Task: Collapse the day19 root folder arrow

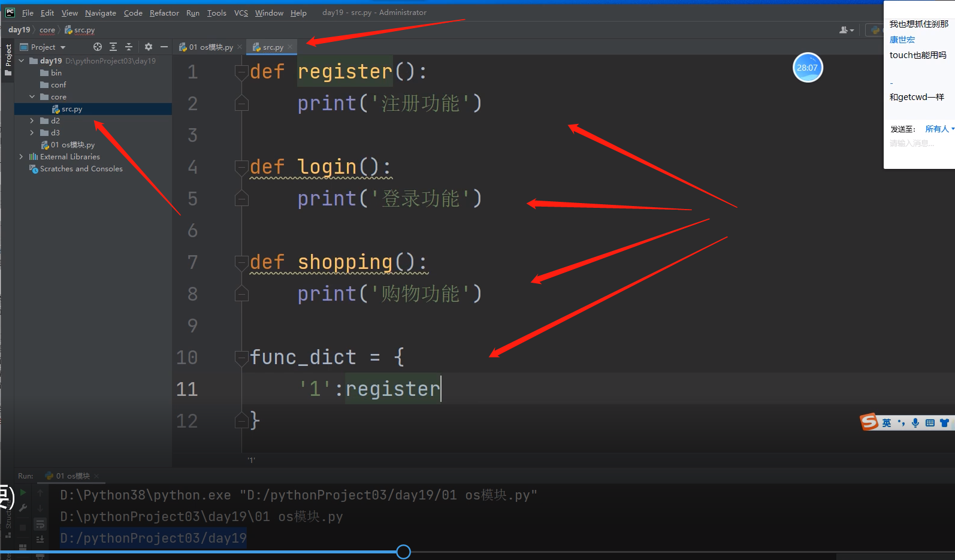Action: [x=22, y=61]
